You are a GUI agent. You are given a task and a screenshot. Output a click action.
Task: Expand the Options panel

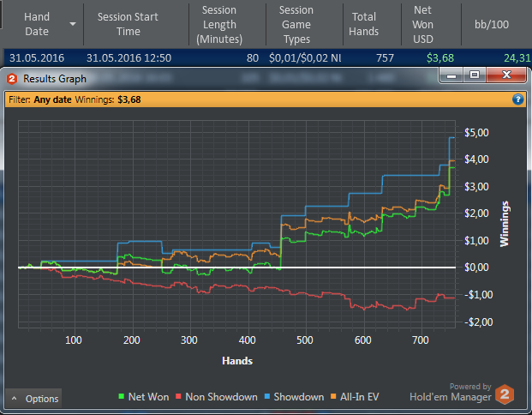coord(33,399)
